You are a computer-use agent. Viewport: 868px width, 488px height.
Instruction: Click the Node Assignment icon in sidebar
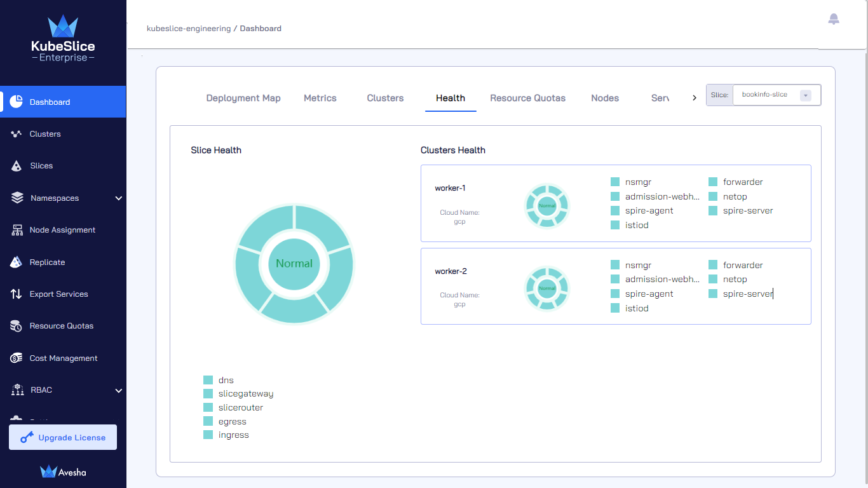click(17, 230)
